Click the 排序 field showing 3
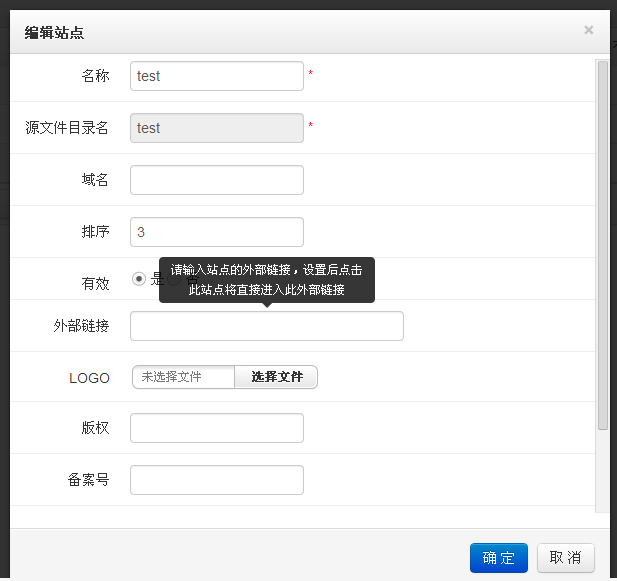 (x=217, y=232)
